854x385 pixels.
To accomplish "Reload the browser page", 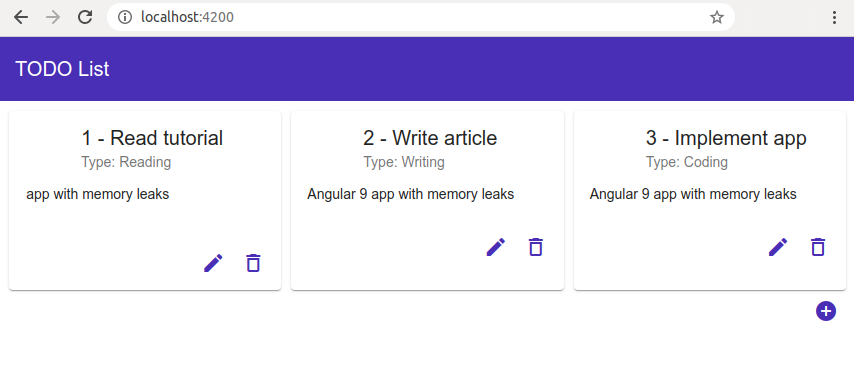I will [85, 17].
